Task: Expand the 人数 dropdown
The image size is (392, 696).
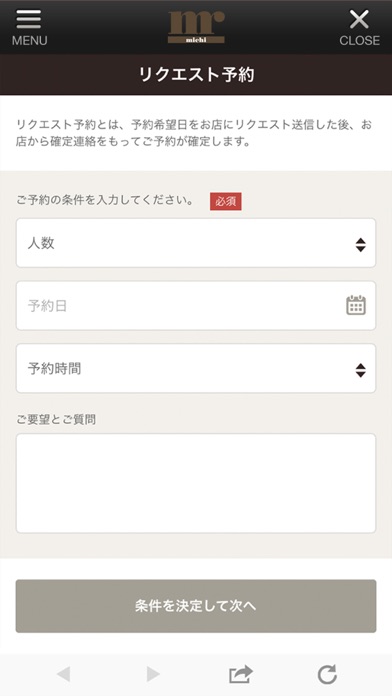Action: point(196,243)
